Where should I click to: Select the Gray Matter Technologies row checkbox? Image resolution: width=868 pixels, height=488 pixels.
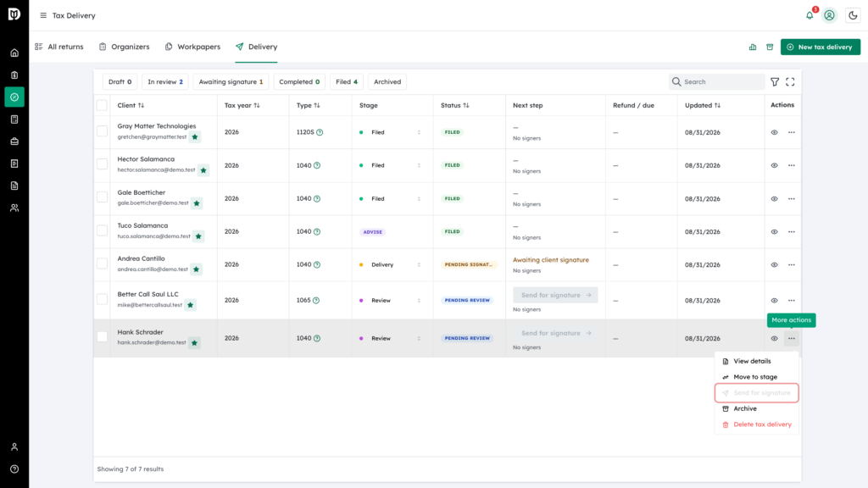[x=102, y=131]
